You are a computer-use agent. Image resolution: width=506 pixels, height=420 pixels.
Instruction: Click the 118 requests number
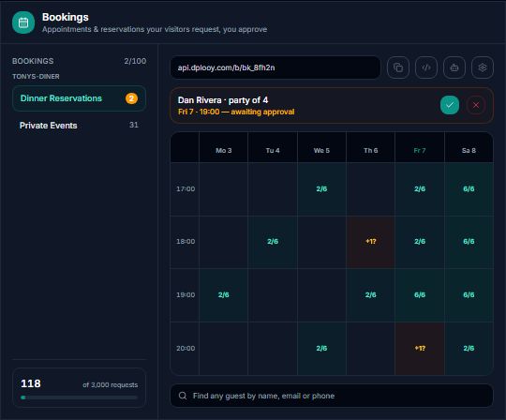(x=31, y=383)
